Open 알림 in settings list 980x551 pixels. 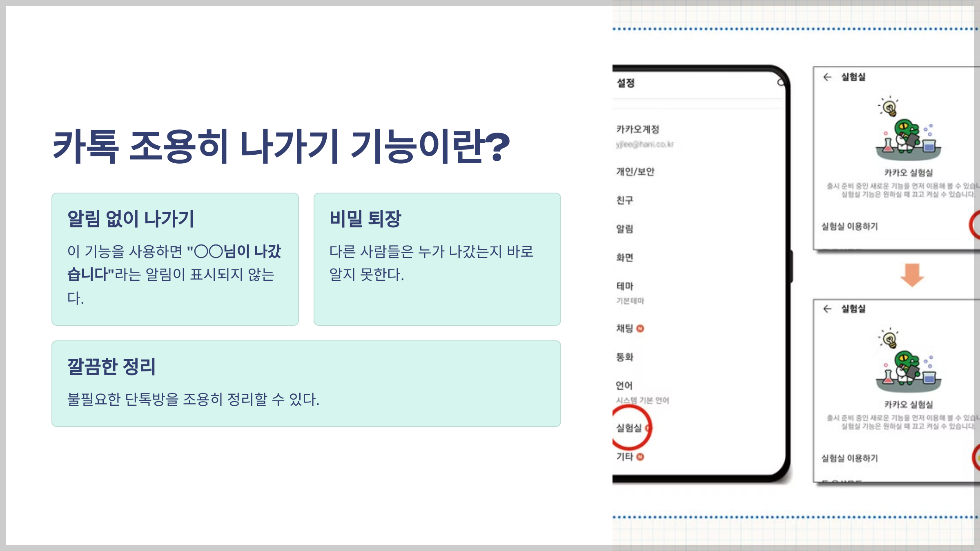(x=625, y=229)
